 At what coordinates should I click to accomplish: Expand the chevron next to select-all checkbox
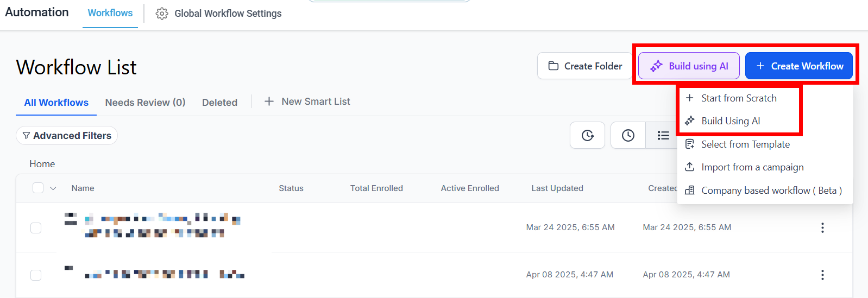pos(53,188)
